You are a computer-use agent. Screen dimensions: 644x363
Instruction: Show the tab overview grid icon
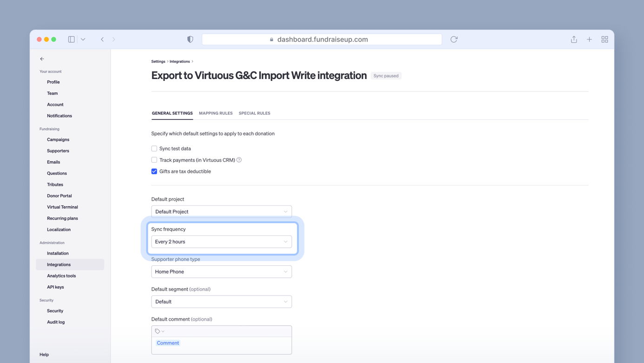click(x=605, y=40)
